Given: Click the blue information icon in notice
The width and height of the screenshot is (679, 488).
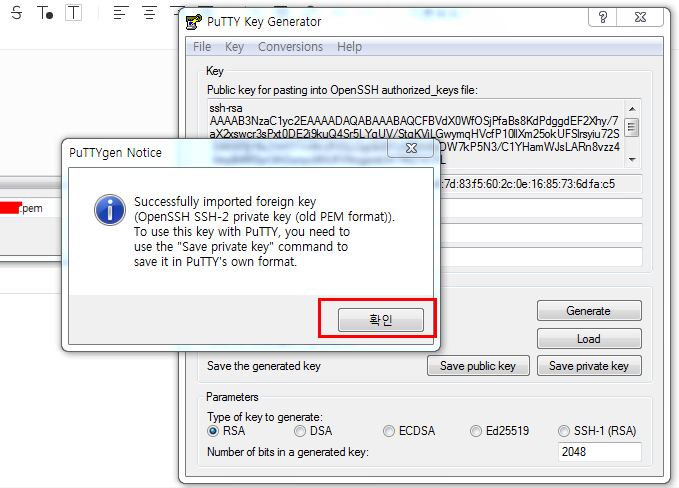Looking at the screenshot, I should click(110, 210).
